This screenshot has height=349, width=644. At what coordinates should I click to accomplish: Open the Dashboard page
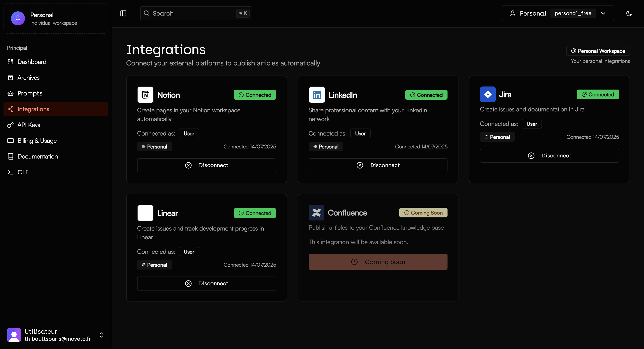[x=56, y=62]
